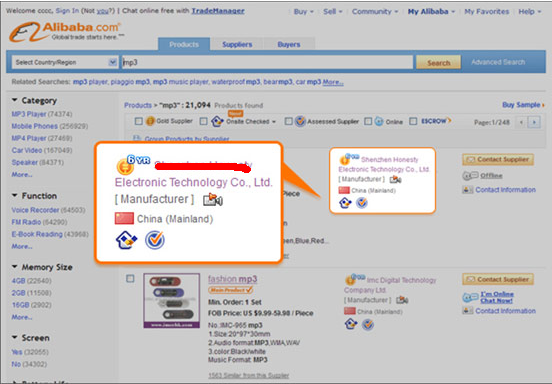Click the Offline chat status icon
The width and height of the screenshot is (552, 384).
pos(470,175)
